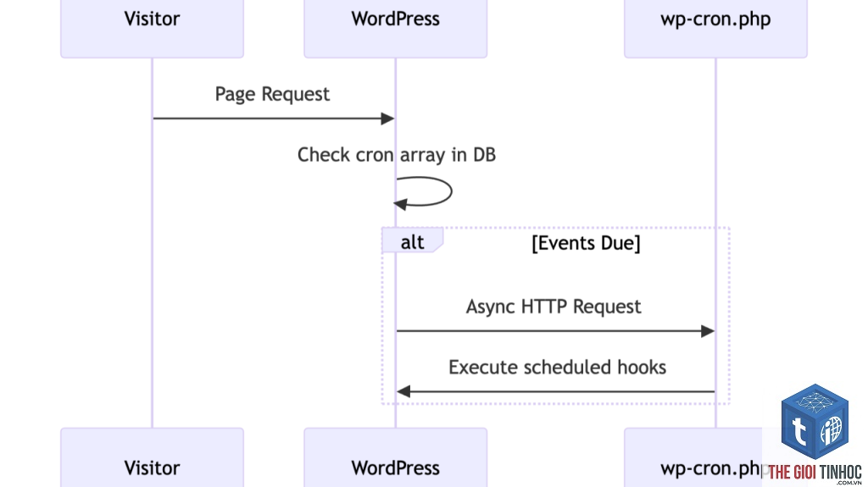The width and height of the screenshot is (868, 487).
Task: Select the '[Events Due]' condition text
Action: coord(586,243)
